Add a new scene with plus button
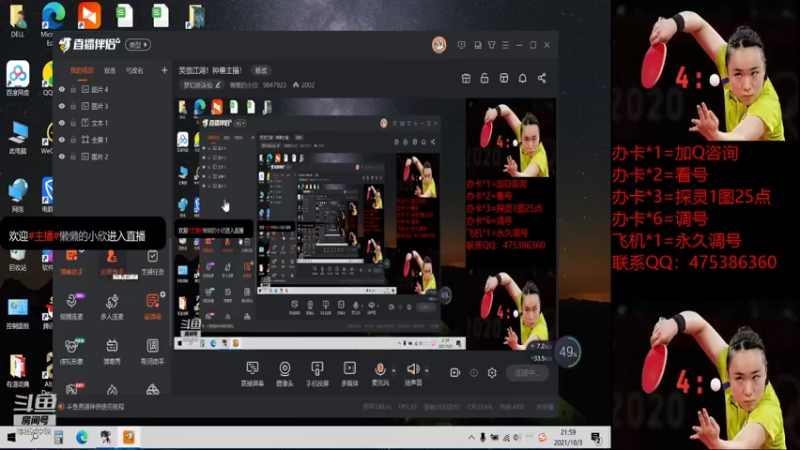 tap(164, 70)
